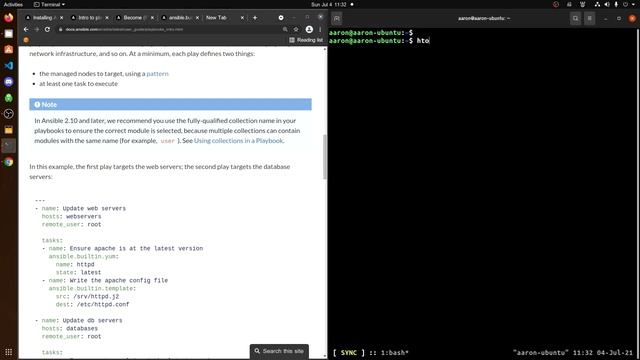Viewport: 640px width, 360px height.
Task: Go forward in the Chrome browser
Action: coord(37,29)
